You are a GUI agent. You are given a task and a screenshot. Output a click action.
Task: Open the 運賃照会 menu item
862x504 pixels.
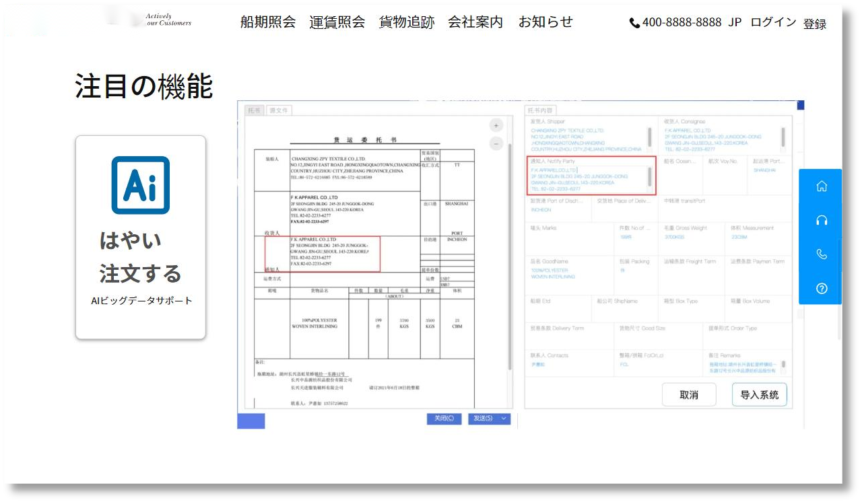[x=337, y=22]
